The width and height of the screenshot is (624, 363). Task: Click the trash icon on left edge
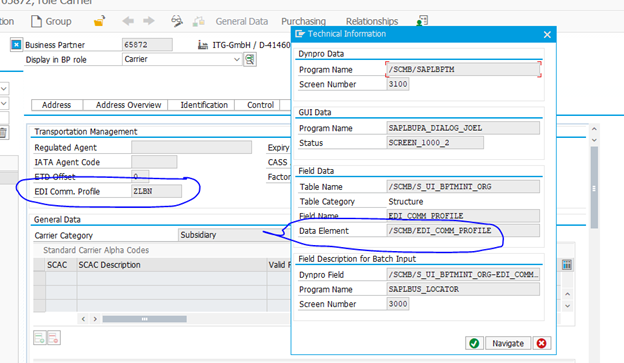[3, 133]
